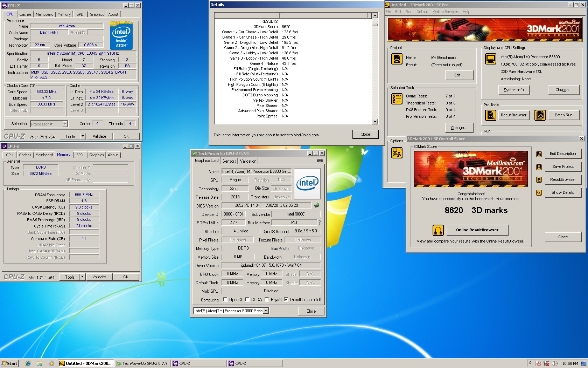
Task: Switch to TechPowerUp GPU-Z taskbar button
Action: [x=142, y=363]
